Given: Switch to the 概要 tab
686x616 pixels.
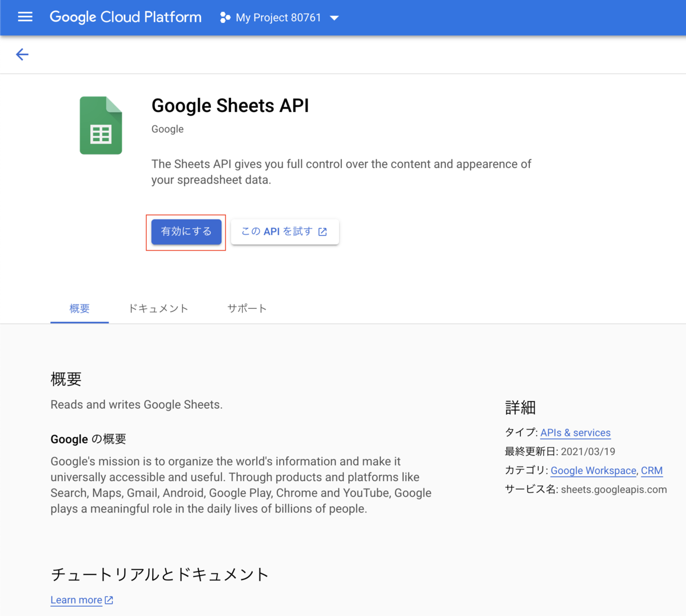Looking at the screenshot, I should [79, 308].
